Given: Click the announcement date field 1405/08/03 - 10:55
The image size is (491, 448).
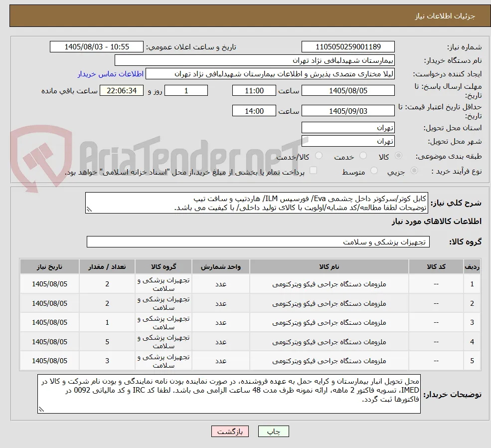Looking at the screenshot, I should [x=96, y=47].
